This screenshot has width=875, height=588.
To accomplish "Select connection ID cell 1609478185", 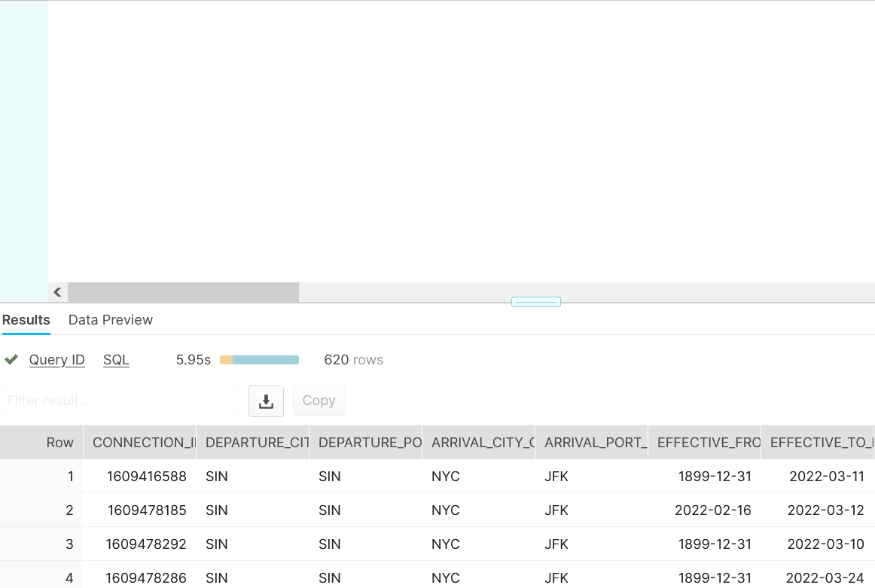I will [147, 510].
